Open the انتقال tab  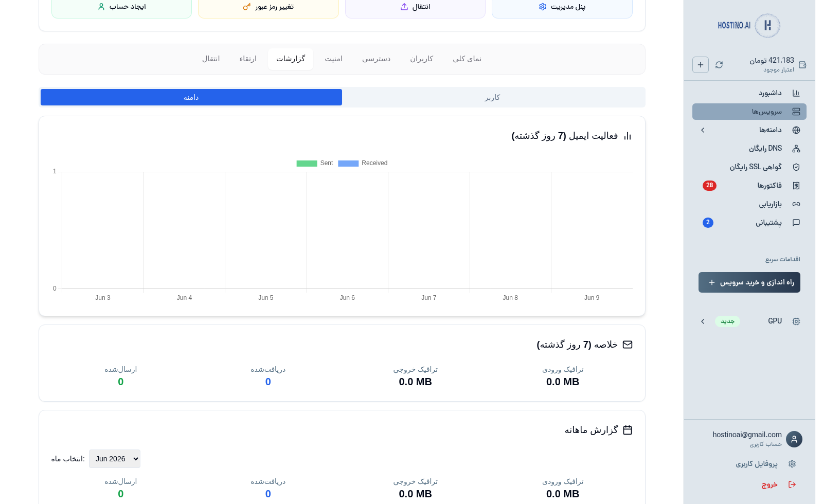(211, 59)
